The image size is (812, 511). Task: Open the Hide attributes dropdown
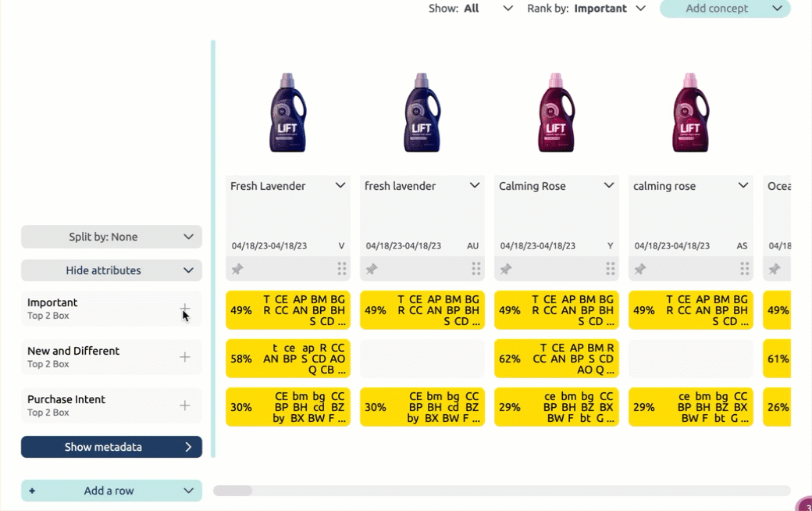coord(112,270)
